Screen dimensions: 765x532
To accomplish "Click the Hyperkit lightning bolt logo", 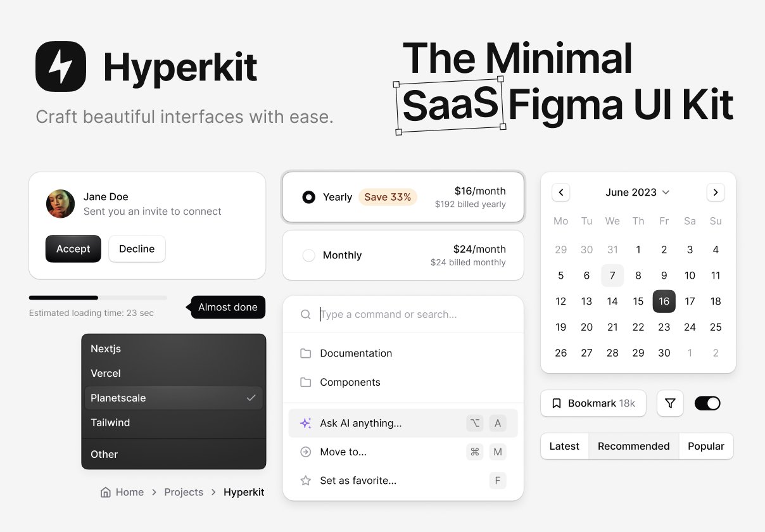I will [61, 66].
